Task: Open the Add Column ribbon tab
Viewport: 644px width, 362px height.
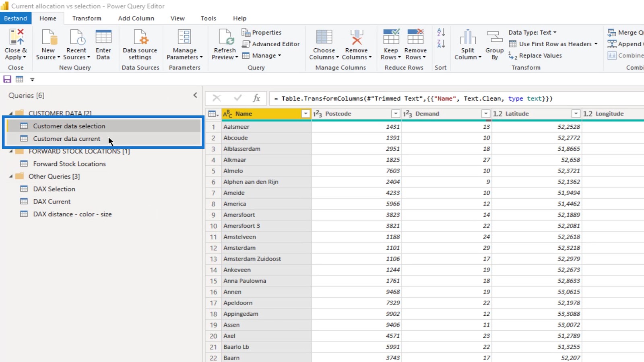Action: click(136, 19)
